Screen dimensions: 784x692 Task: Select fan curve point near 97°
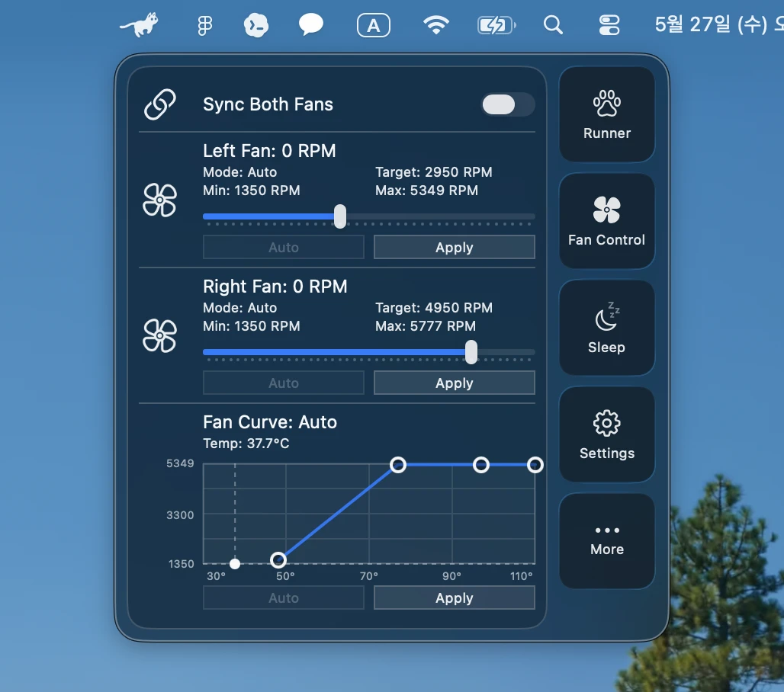(x=481, y=465)
